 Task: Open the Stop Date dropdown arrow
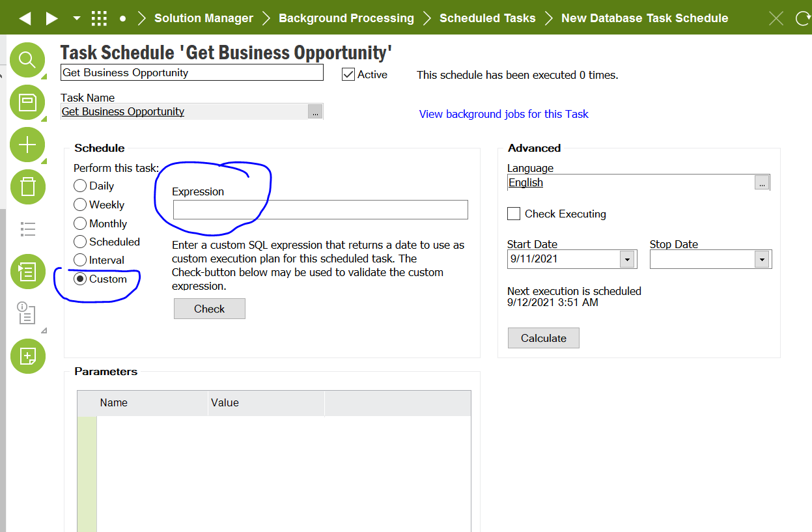click(x=762, y=259)
